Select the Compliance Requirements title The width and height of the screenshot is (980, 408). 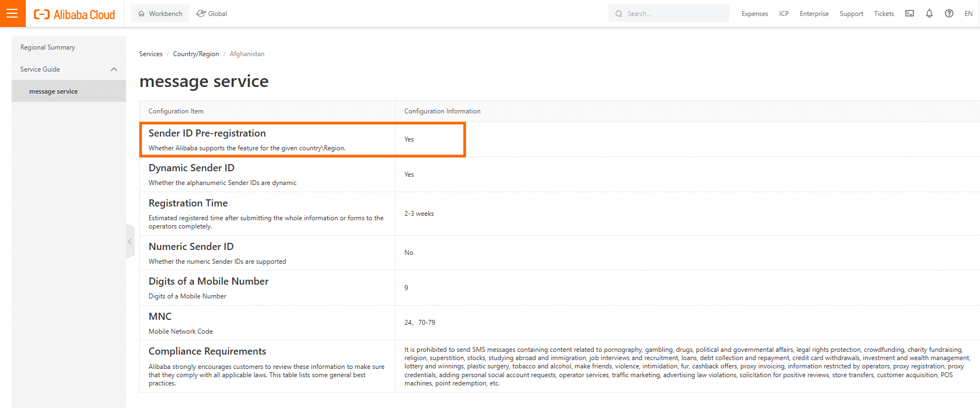[x=207, y=351]
